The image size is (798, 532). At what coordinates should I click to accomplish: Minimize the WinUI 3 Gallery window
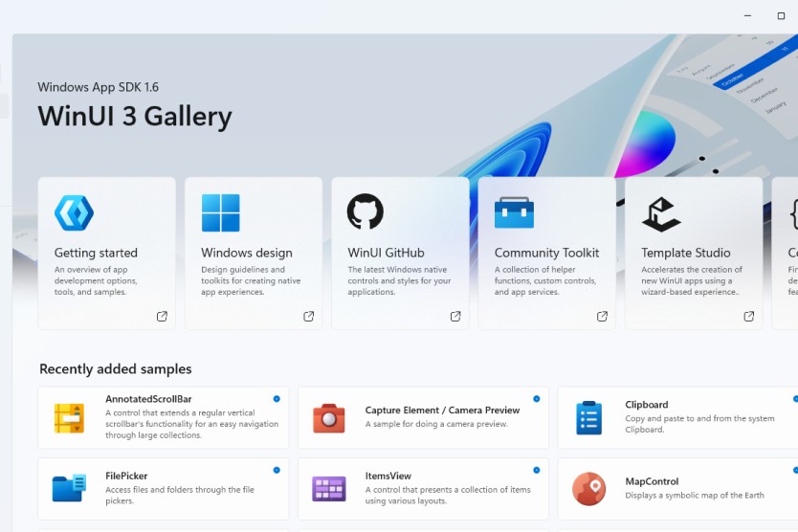pyautogui.click(x=747, y=15)
